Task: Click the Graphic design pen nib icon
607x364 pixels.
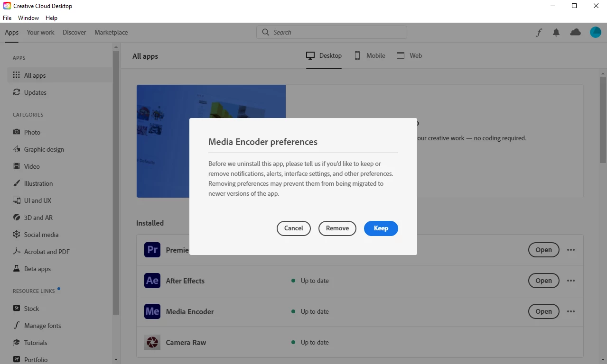Action: point(17,149)
